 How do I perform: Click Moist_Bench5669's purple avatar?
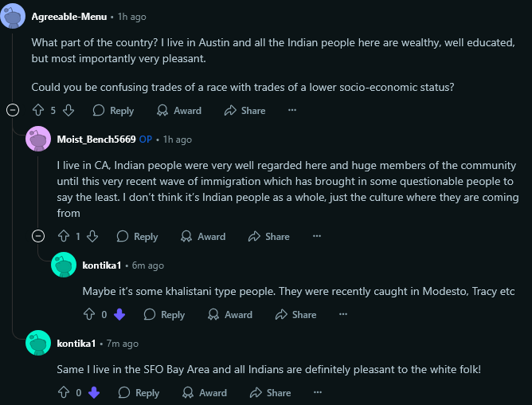pyautogui.click(x=37, y=140)
